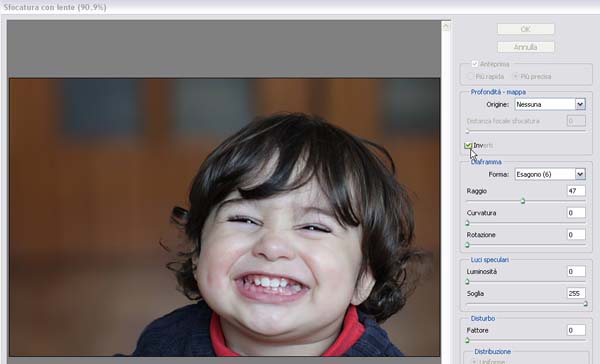Open the Forma shape dropdown
600x364 pixels.
[550, 174]
